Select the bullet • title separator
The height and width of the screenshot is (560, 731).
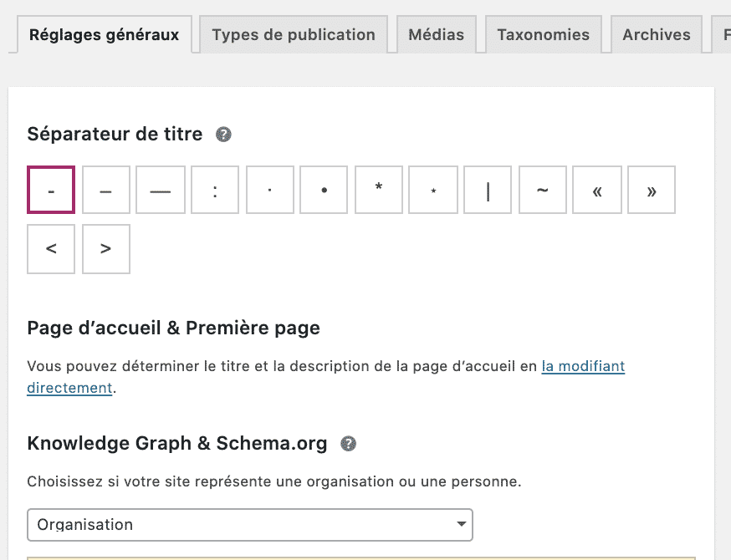point(324,190)
